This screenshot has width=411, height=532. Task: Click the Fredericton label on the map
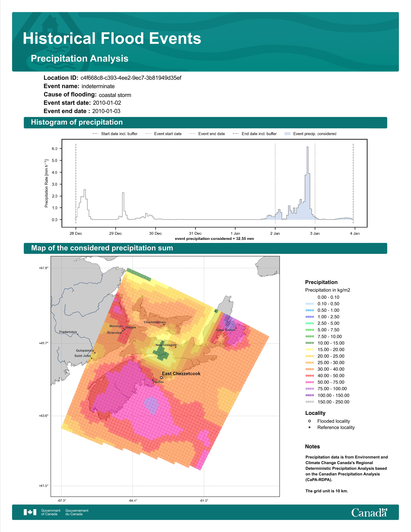coord(68,332)
